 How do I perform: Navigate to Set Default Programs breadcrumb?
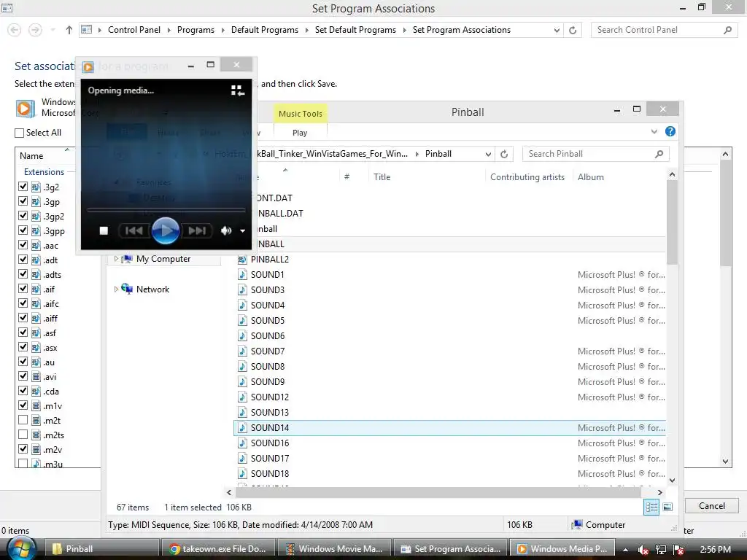[355, 30]
